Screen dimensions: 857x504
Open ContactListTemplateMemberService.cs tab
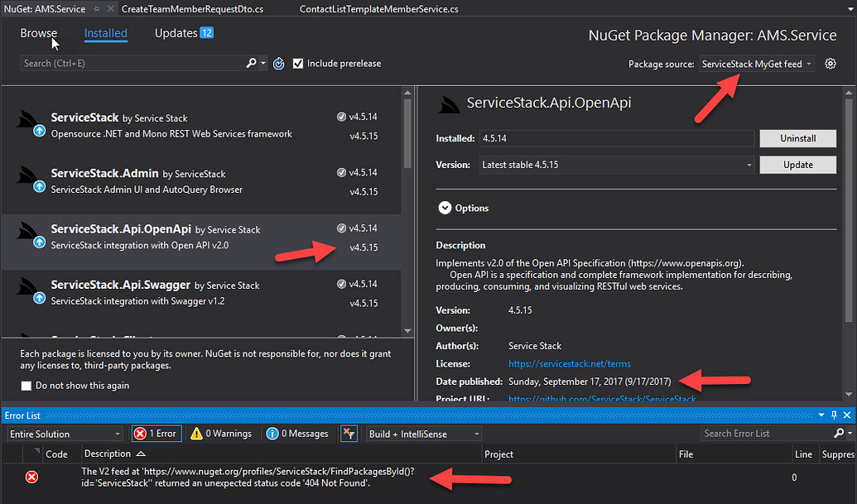(378, 9)
